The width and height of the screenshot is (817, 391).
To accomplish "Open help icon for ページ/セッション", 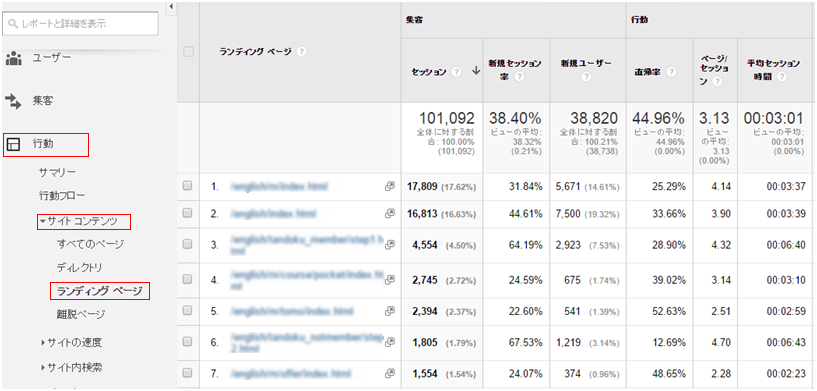I will pyautogui.click(x=717, y=81).
